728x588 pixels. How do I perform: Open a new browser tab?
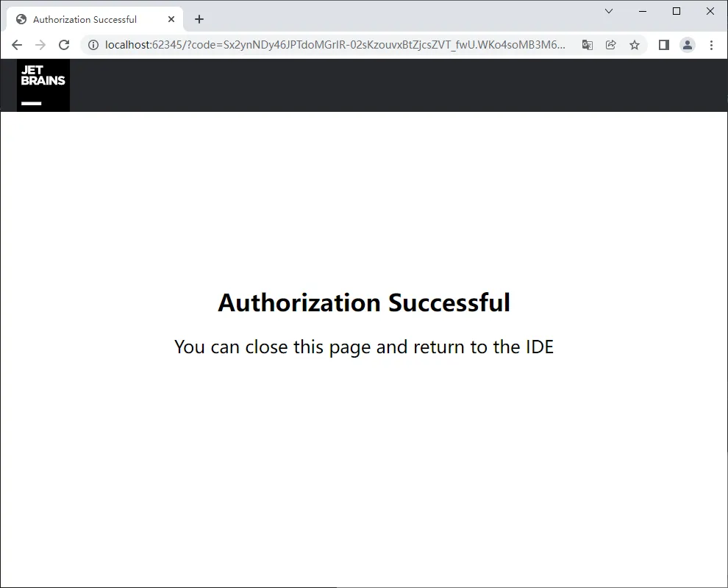199,20
